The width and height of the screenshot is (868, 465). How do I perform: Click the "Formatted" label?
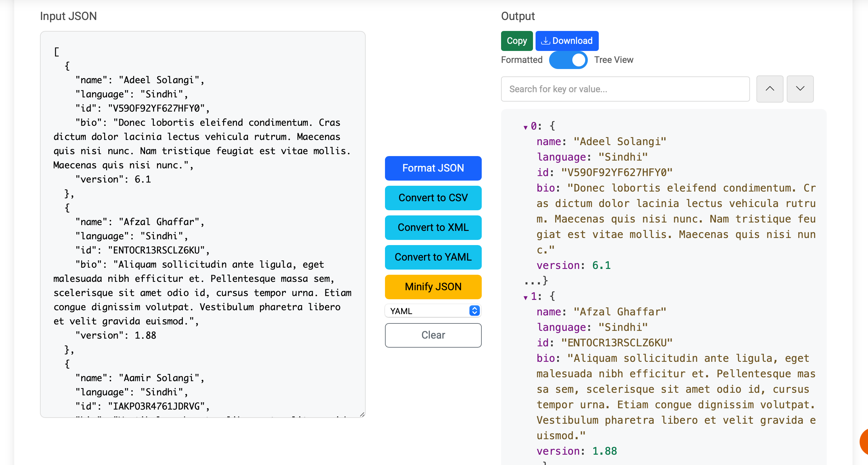tap(522, 60)
